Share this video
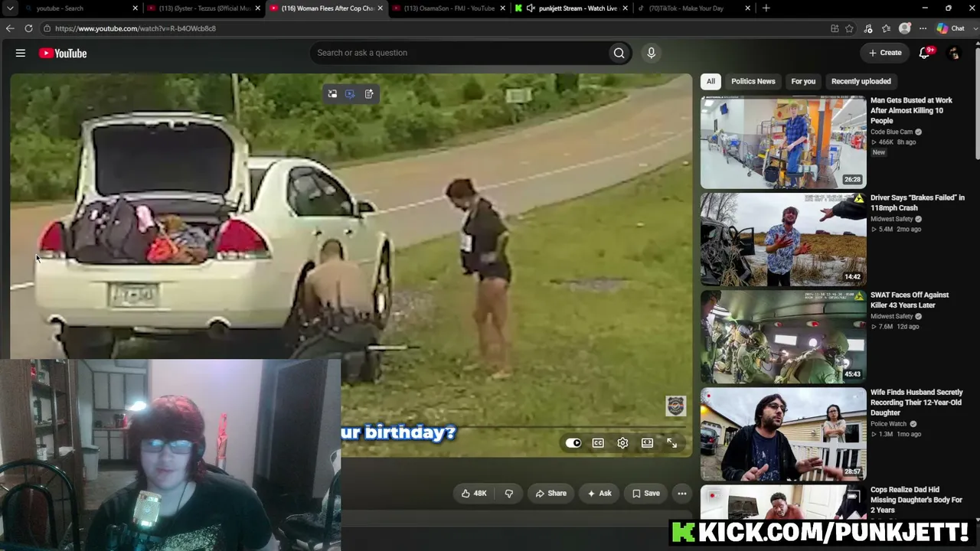 point(550,494)
